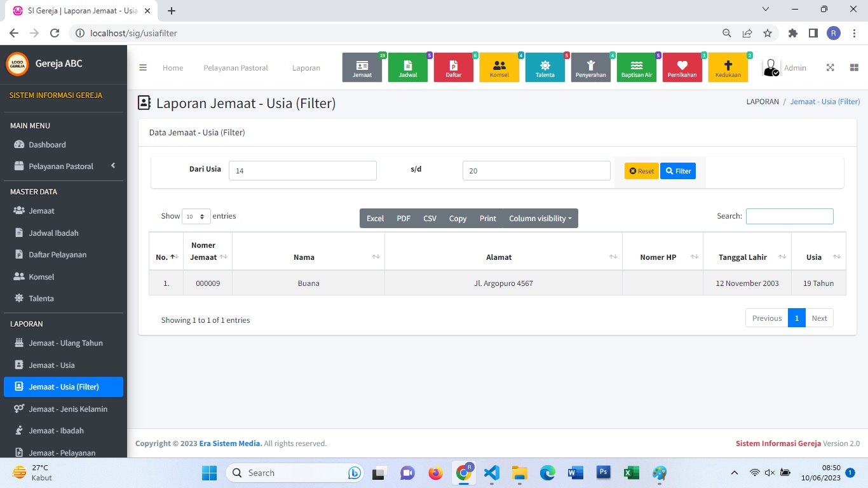Open Jemaat - Ulang Tahun report in sidebar
This screenshot has width=868, height=488.
[65, 343]
